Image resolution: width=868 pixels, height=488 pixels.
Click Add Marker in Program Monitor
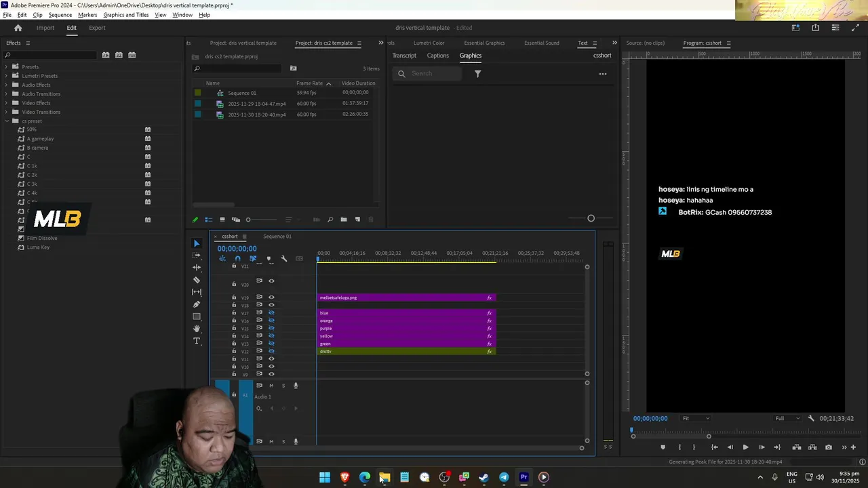(663, 447)
